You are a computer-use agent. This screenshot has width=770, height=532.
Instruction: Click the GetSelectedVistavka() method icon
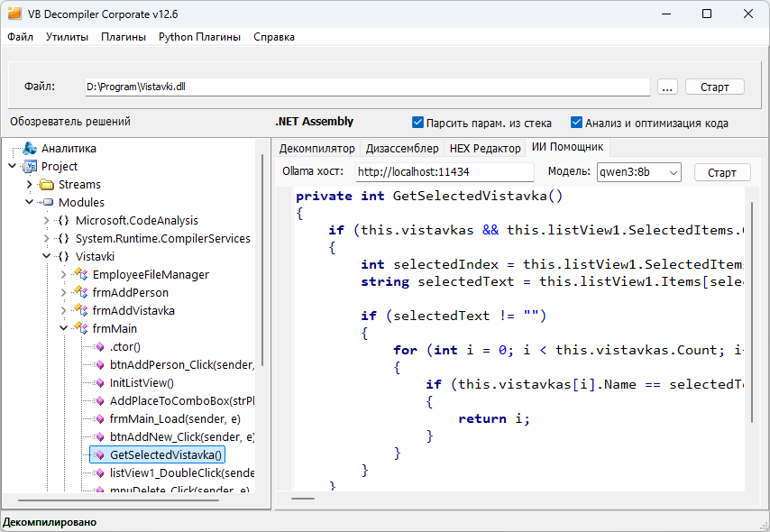(100, 454)
